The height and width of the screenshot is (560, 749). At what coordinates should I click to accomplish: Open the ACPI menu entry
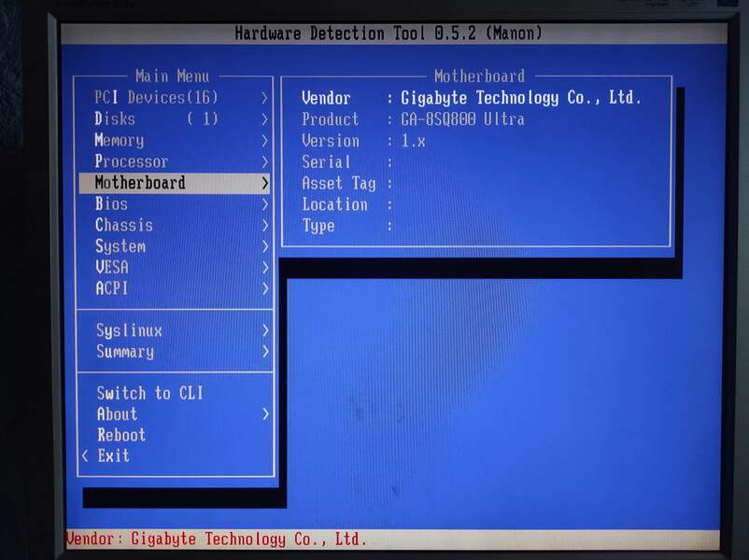tap(175, 288)
